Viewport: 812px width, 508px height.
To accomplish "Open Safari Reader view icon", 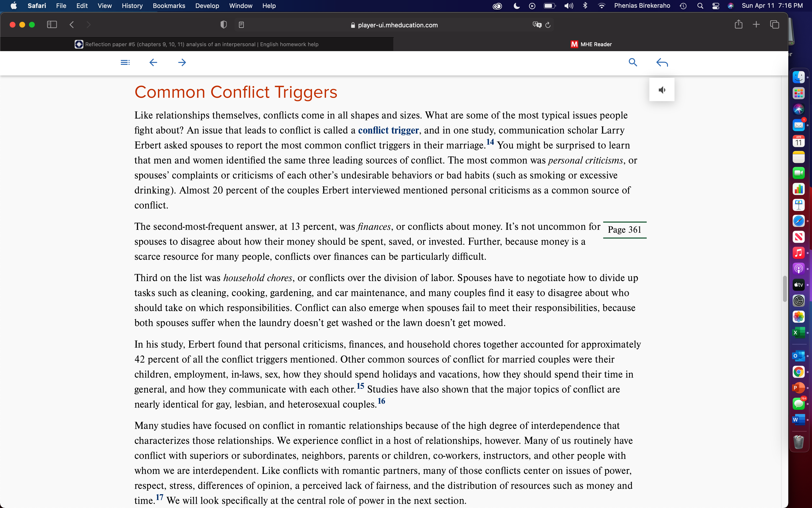I will coord(241,24).
